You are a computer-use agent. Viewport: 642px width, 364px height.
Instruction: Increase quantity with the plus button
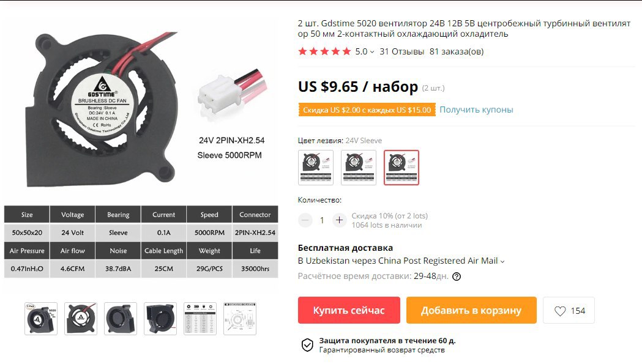pos(339,220)
